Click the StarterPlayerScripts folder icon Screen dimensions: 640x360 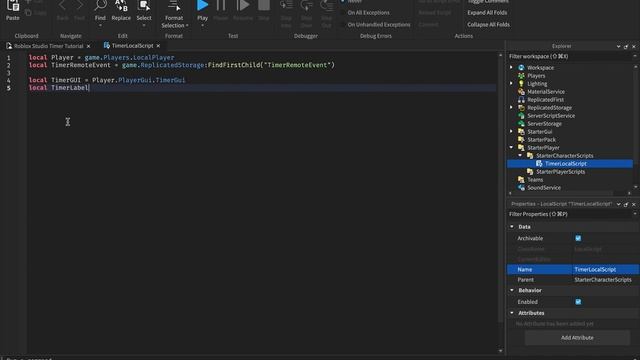530,171
